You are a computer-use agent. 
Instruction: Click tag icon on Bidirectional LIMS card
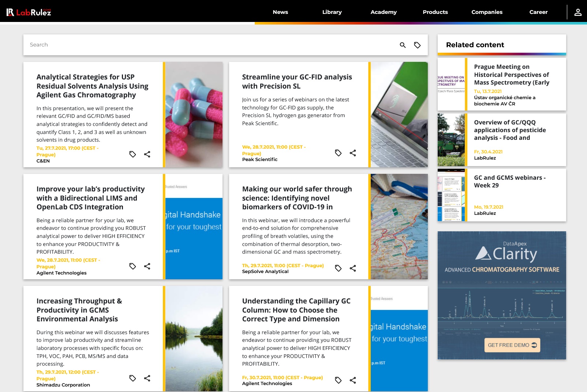[132, 266]
